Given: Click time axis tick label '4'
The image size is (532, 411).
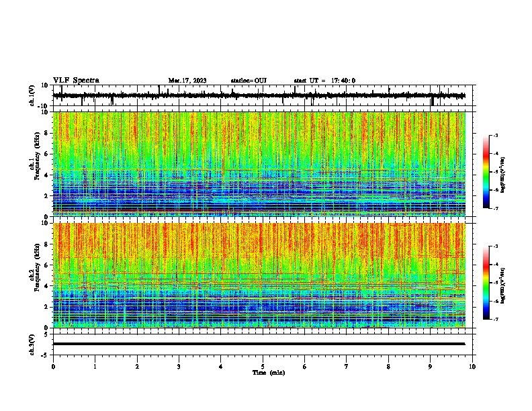Looking at the screenshot, I should 221,367.
